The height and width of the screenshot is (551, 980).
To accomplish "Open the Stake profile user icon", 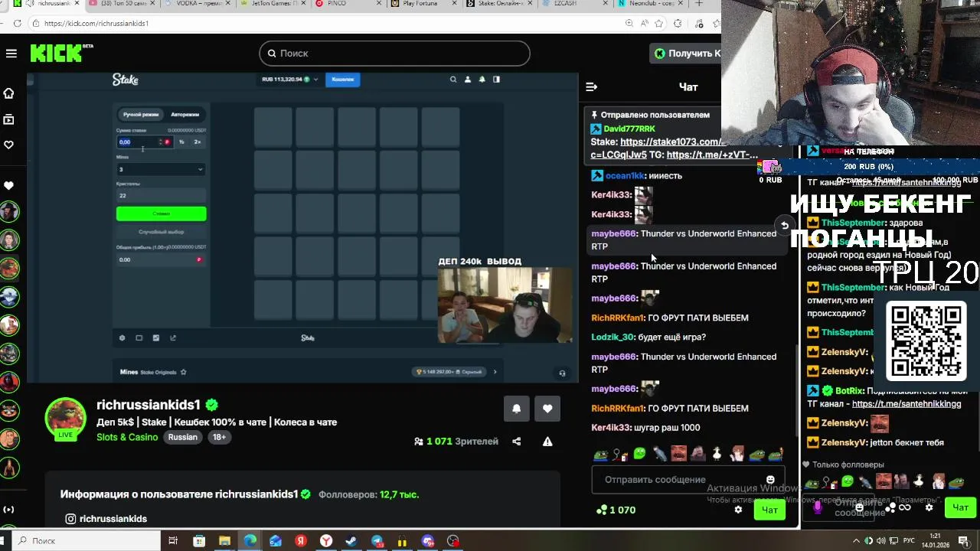I will tap(468, 80).
